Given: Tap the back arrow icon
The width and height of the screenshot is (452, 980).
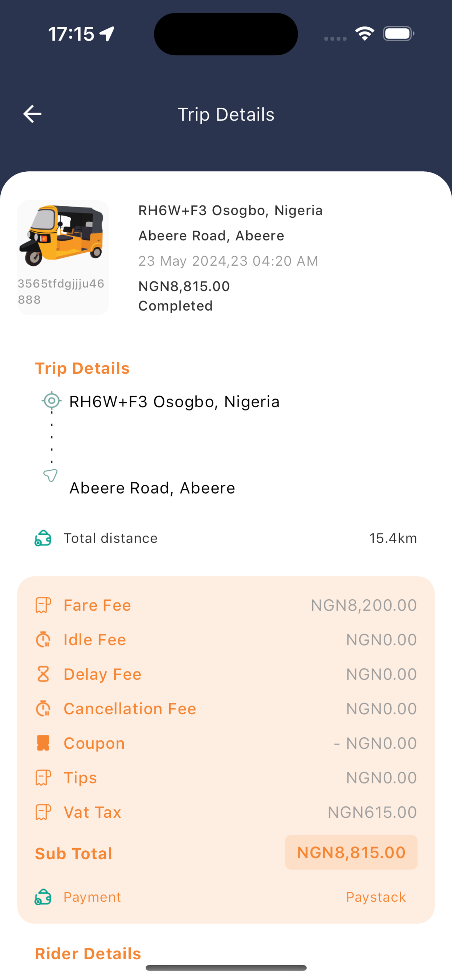Looking at the screenshot, I should click(x=32, y=114).
